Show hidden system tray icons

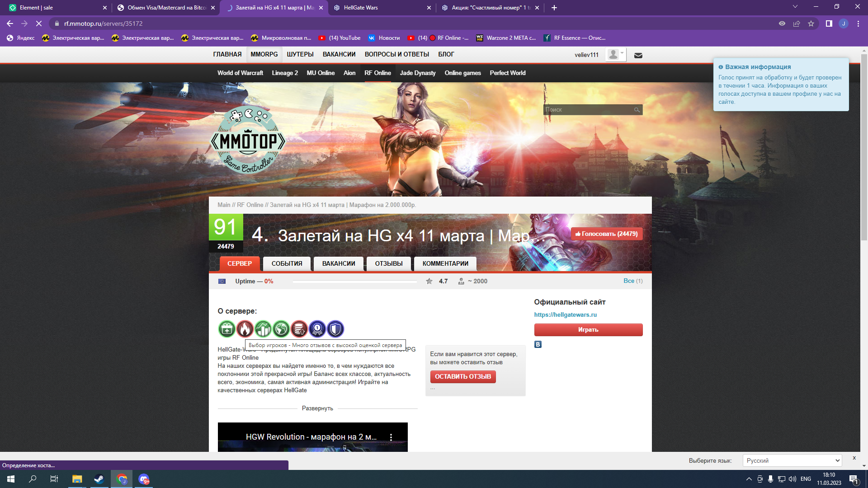(x=749, y=479)
